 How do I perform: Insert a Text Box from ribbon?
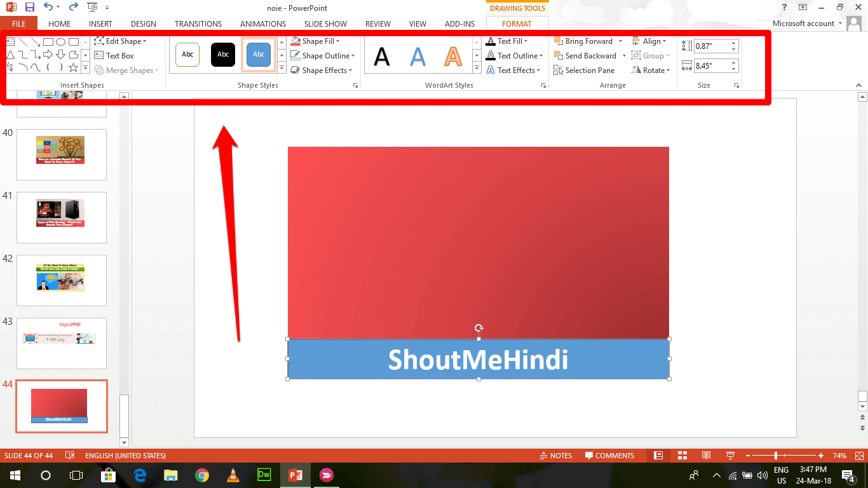(114, 56)
